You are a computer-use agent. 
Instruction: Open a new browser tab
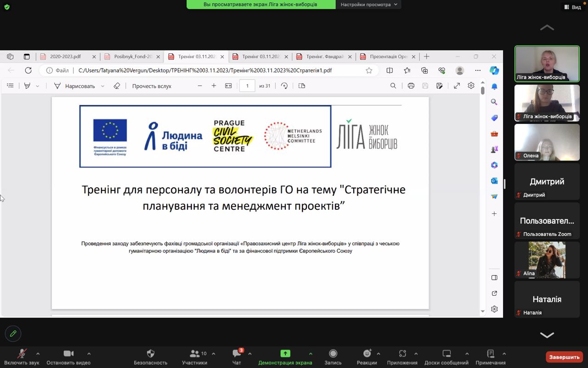426,56
